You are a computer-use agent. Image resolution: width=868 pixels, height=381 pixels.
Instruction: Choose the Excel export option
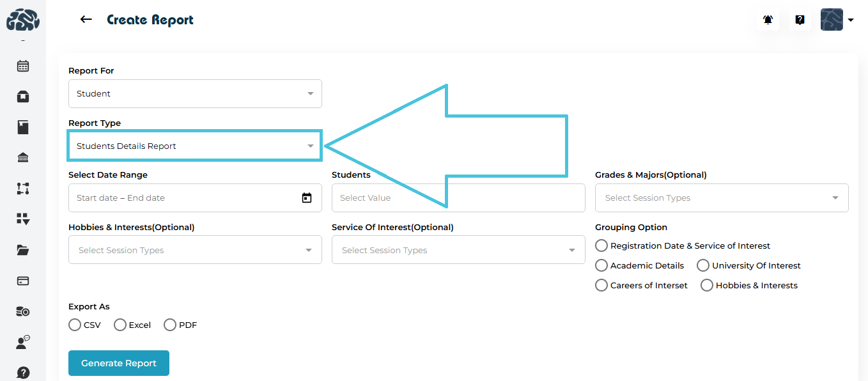[x=120, y=325]
